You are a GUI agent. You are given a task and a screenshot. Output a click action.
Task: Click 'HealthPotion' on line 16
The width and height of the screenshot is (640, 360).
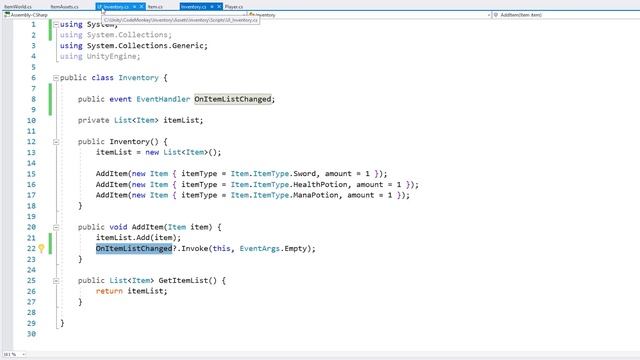320,184
